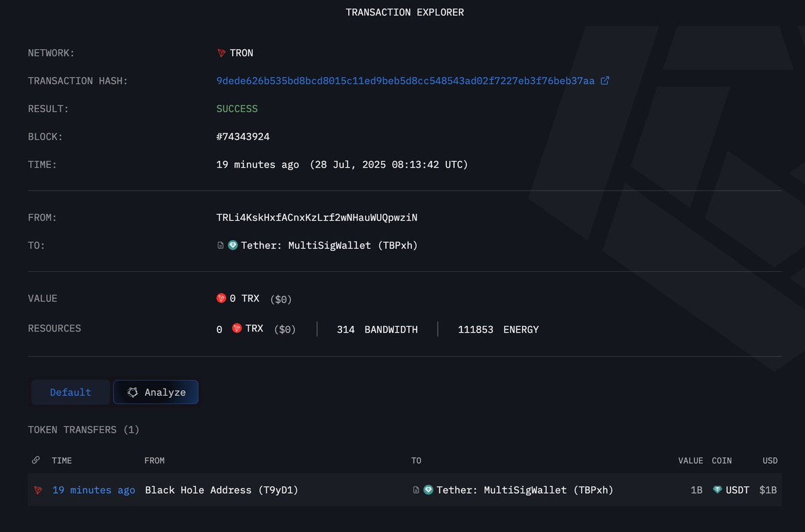Select the FROM address TRLi4KskHxfACnxKzLrf2wNHauWUQpwziN
Viewport: 805px width, 532px height.
tap(317, 217)
